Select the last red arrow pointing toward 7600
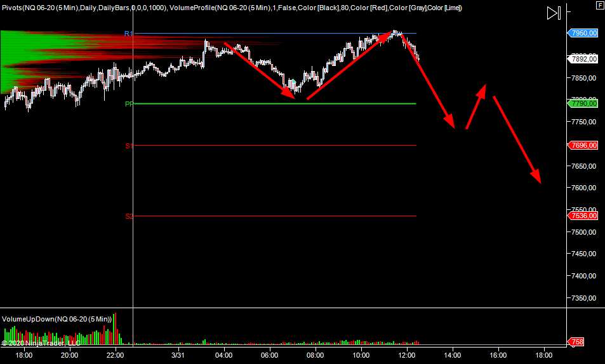The height and width of the screenshot is (364, 605). (x=517, y=140)
